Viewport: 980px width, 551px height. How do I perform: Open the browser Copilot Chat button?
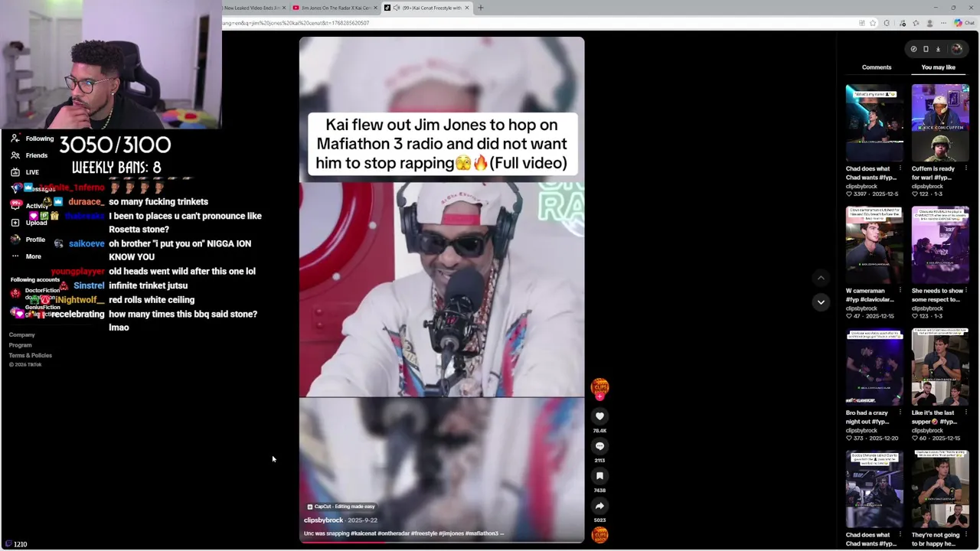964,23
